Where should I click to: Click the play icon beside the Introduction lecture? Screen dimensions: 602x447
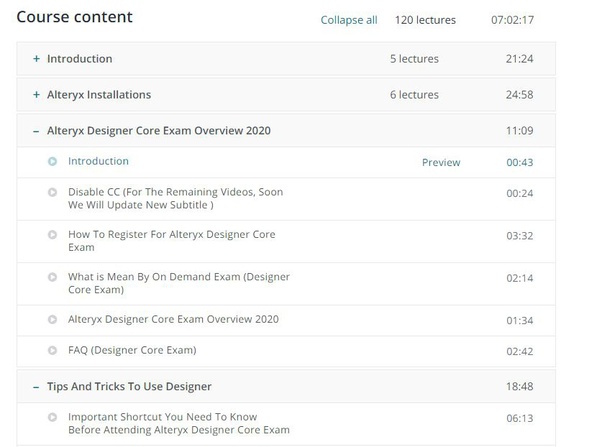[52, 161]
